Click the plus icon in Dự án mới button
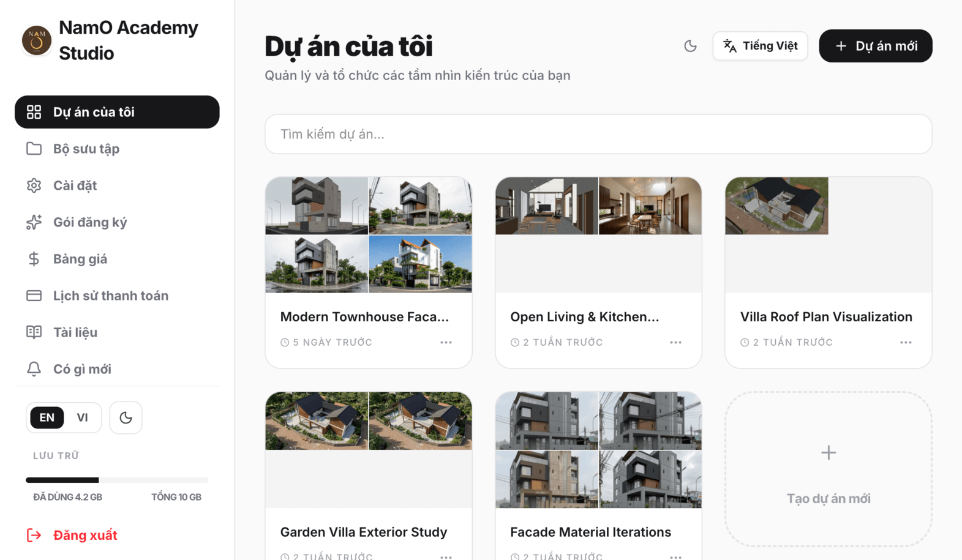This screenshot has width=962, height=560. click(x=841, y=46)
